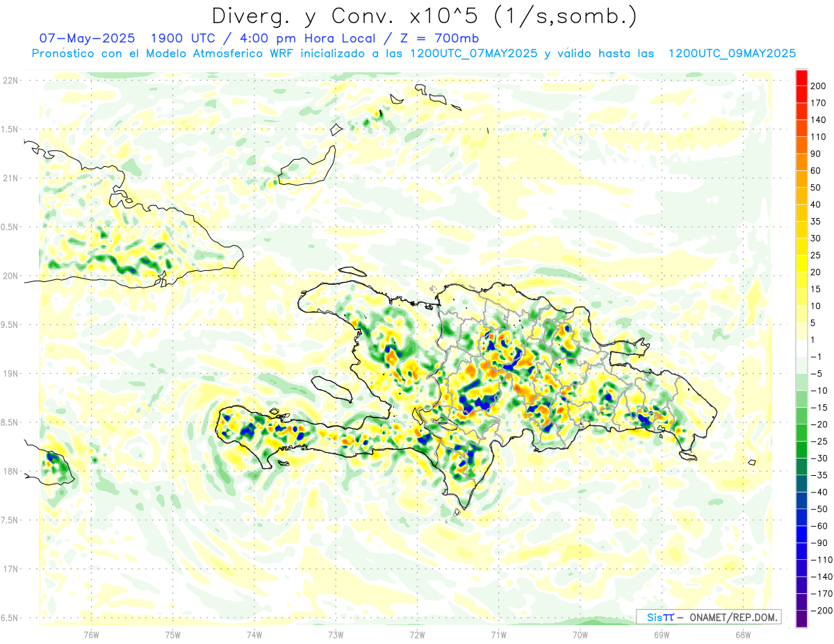Click the '70W' longitude label

[x=580, y=635]
